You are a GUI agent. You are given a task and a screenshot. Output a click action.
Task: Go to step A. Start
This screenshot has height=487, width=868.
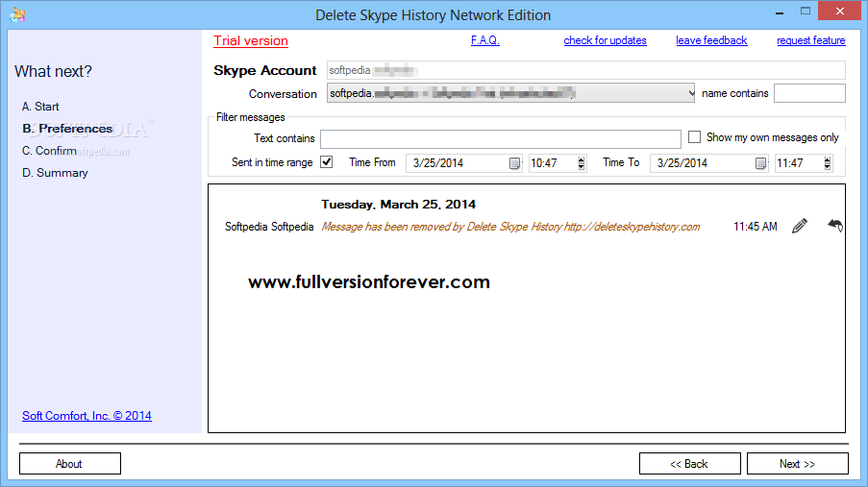40,107
